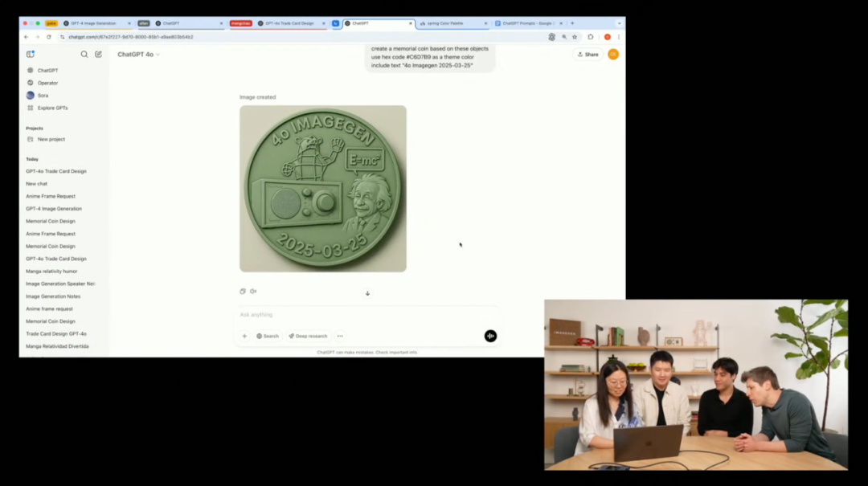Read the response aloud
The height and width of the screenshot is (486, 868).
[x=253, y=292]
